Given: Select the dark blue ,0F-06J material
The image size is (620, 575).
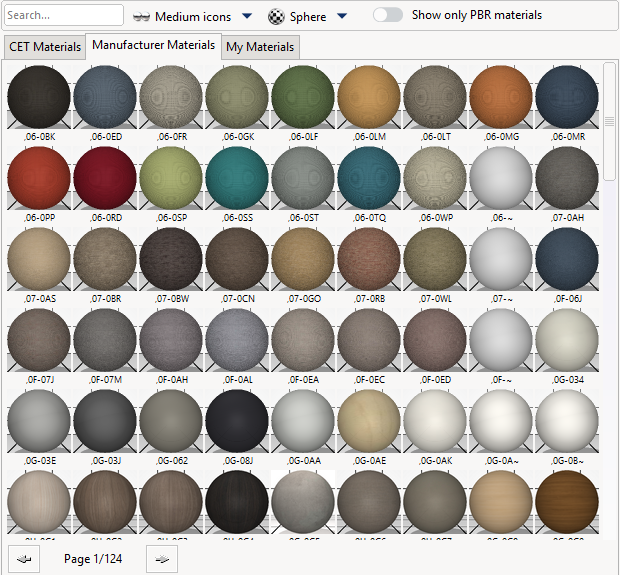Looking at the screenshot, I should point(567,259).
